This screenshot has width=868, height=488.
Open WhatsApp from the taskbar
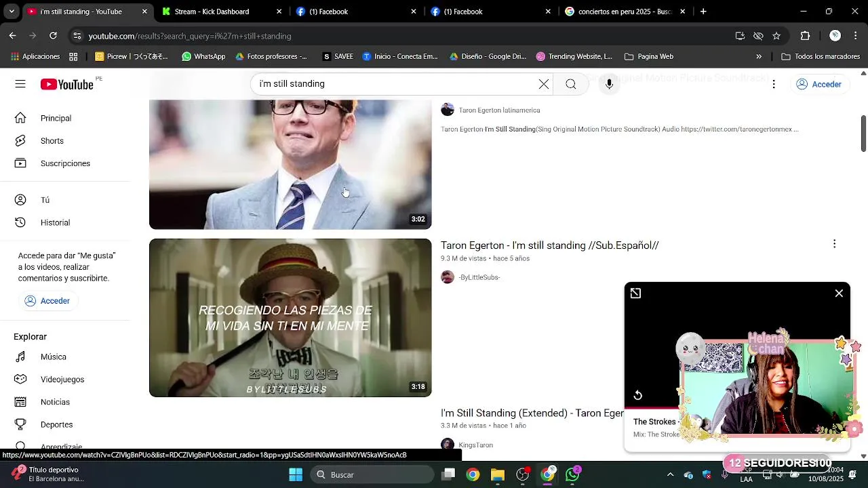(x=573, y=474)
